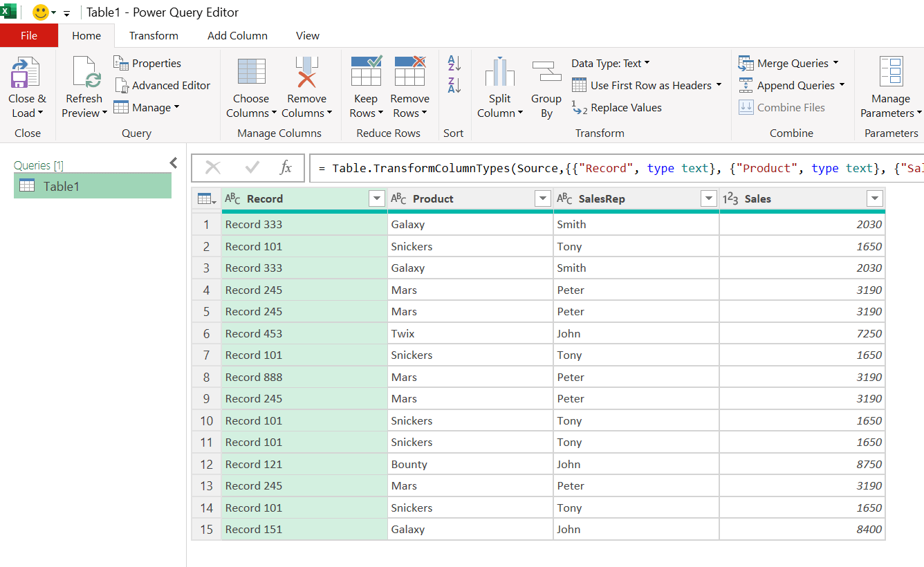Viewport: 924px width, 567px height.
Task: Click the Record 121 cell
Action: [x=304, y=464]
